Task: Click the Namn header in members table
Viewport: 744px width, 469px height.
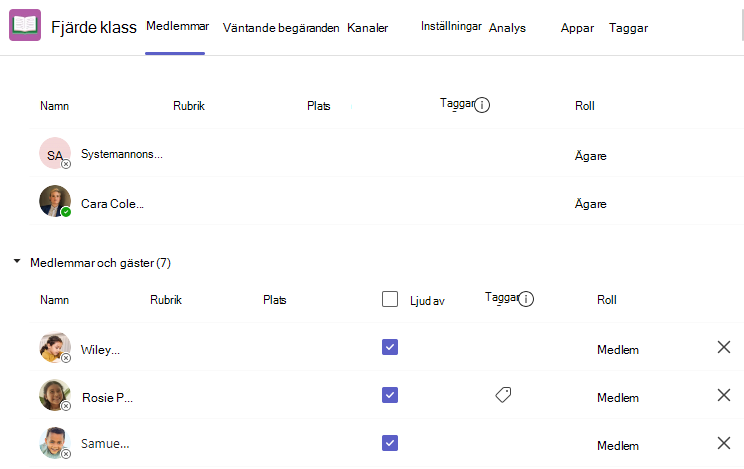Action: pyautogui.click(x=55, y=300)
